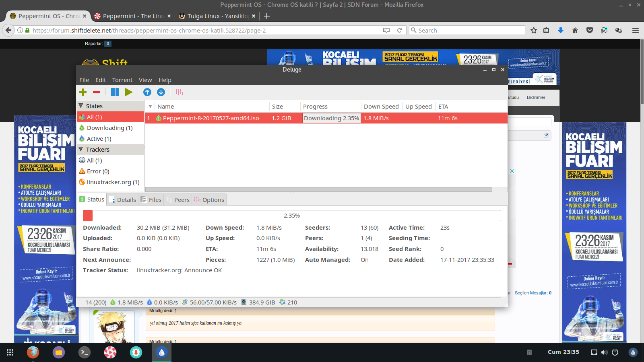
Task: Click the torrent list horizontal scrollbar
Action: tap(319, 189)
